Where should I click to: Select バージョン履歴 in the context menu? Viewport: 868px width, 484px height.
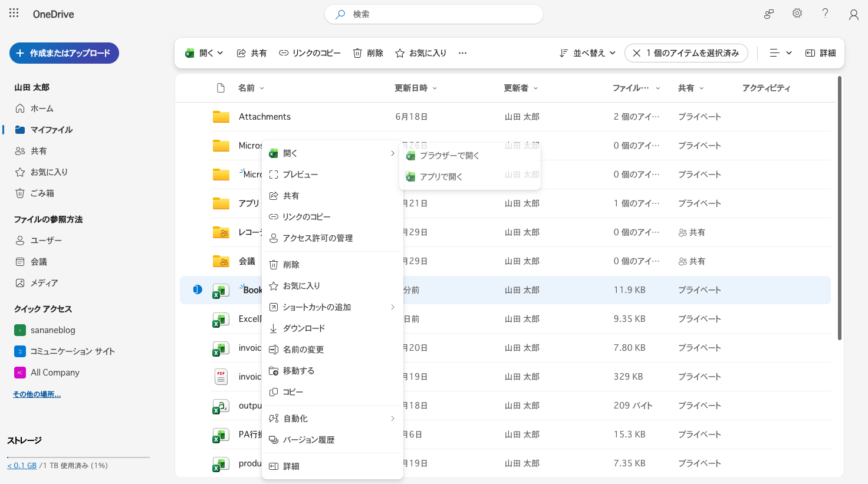point(332,440)
